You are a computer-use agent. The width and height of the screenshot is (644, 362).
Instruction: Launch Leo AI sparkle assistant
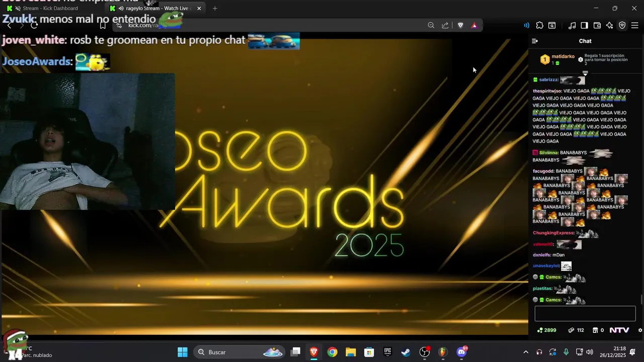point(609,25)
